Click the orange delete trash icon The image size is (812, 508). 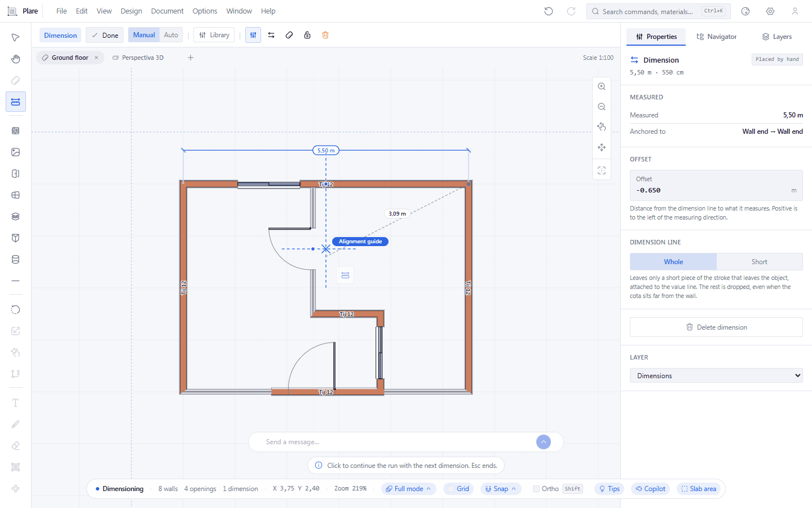pyautogui.click(x=325, y=35)
